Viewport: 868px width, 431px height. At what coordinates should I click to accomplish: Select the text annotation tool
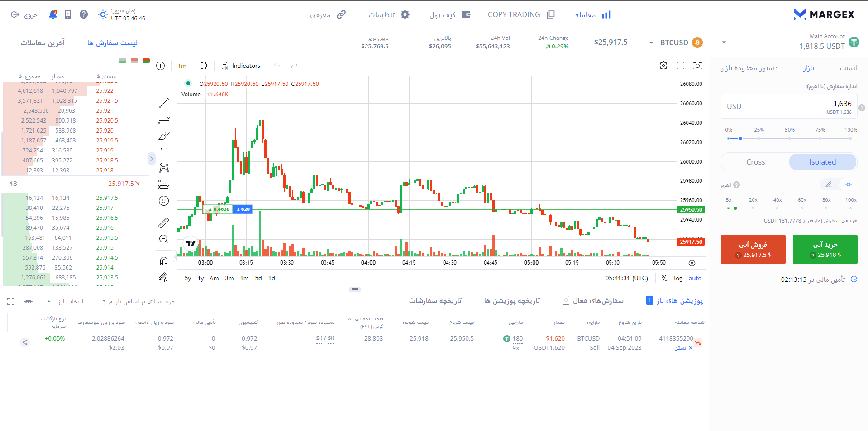click(164, 152)
